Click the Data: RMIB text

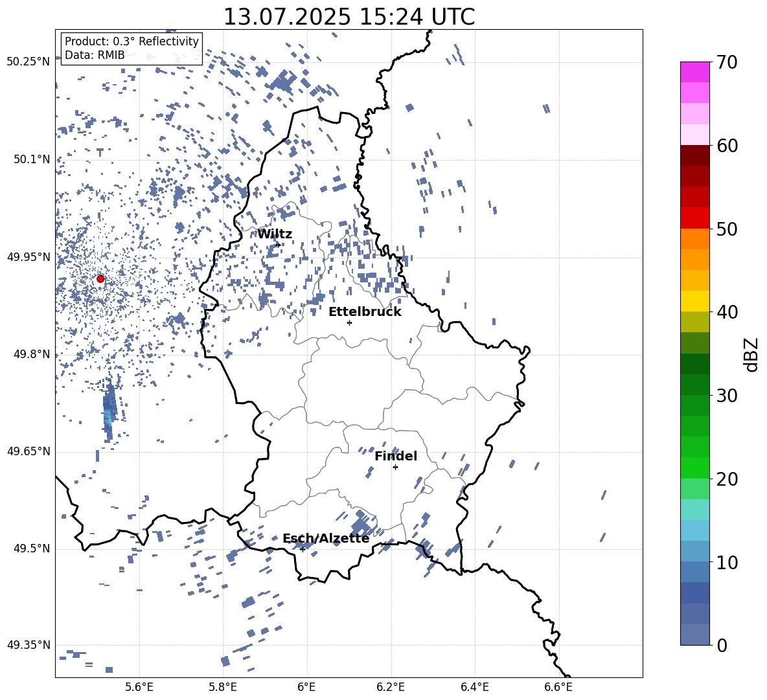(95, 55)
